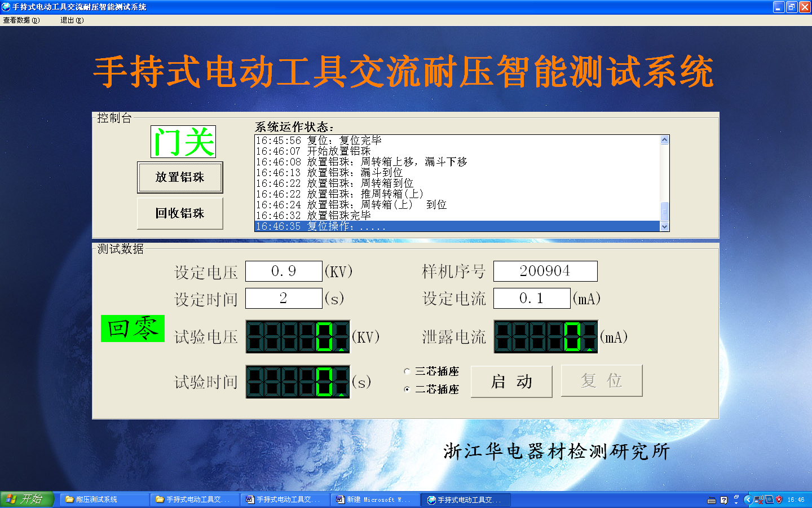Click the green 门关 door status indicator
The height and width of the screenshot is (508, 812).
pos(183,142)
